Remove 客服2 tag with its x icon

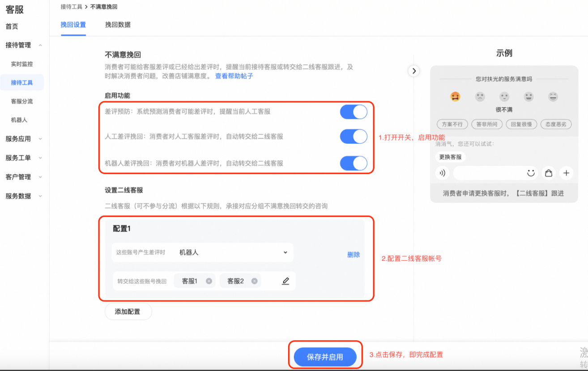pos(254,281)
